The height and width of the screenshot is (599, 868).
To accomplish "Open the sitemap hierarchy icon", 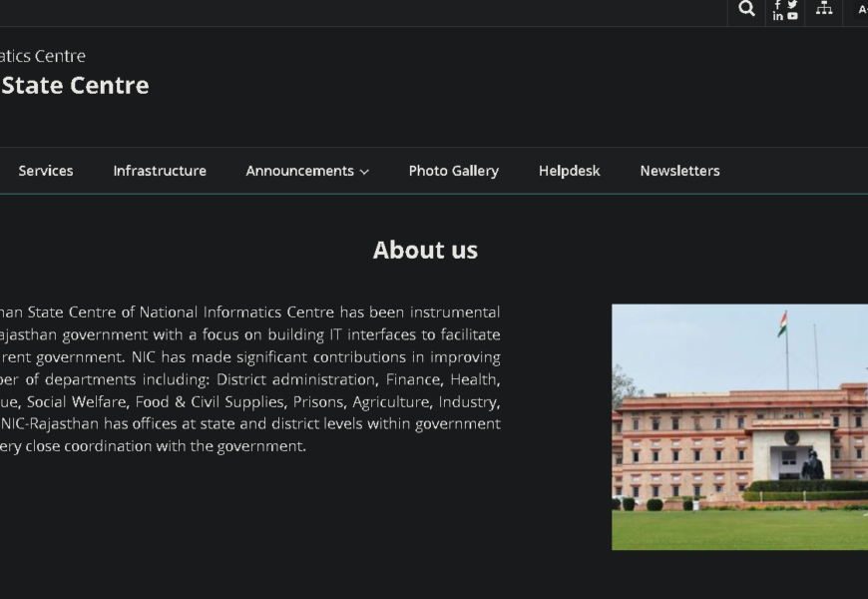I will tap(824, 8).
